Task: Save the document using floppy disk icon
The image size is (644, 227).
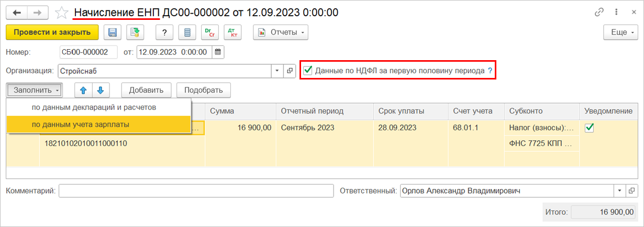Action: (113, 32)
